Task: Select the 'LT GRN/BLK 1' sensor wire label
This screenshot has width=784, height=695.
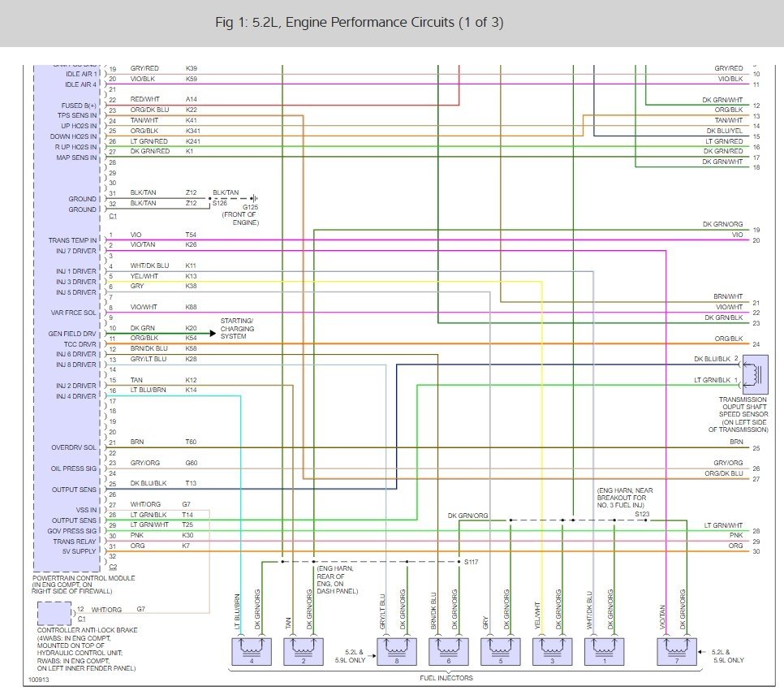Action: [x=716, y=380]
